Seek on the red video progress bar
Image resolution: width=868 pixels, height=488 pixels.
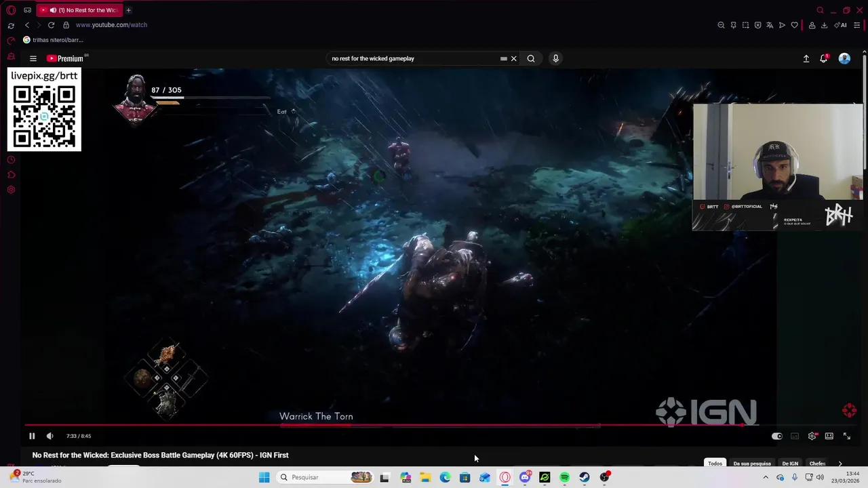tap(434, 426)
